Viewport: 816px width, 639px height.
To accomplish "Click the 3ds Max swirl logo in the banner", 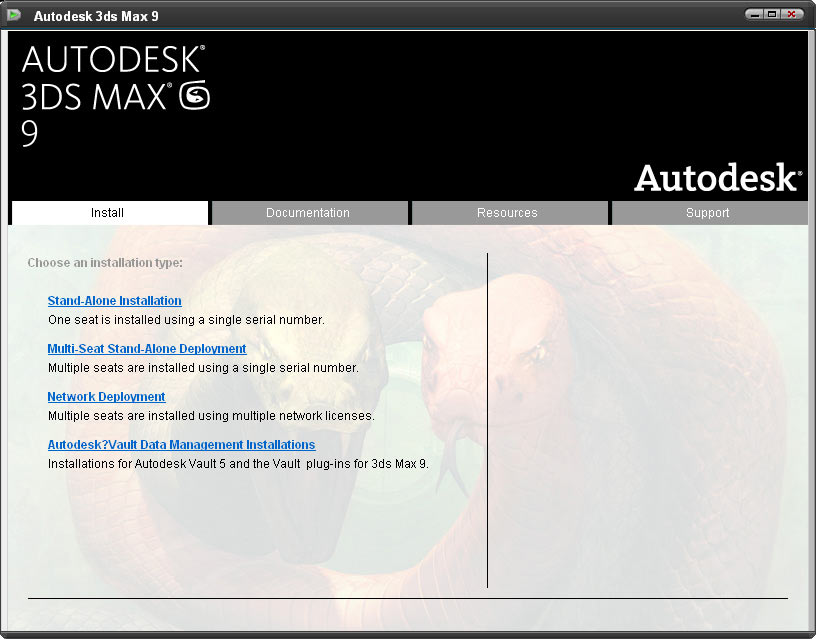I will pos(195,95).
